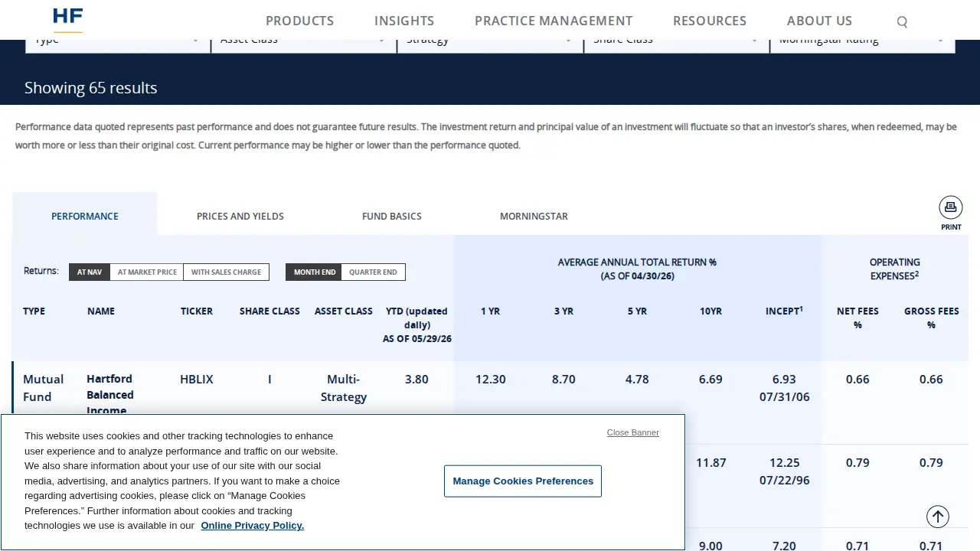Click Manage Cookies Preferences button
Viewport: 980px width, 551px height.
point(523,481)
